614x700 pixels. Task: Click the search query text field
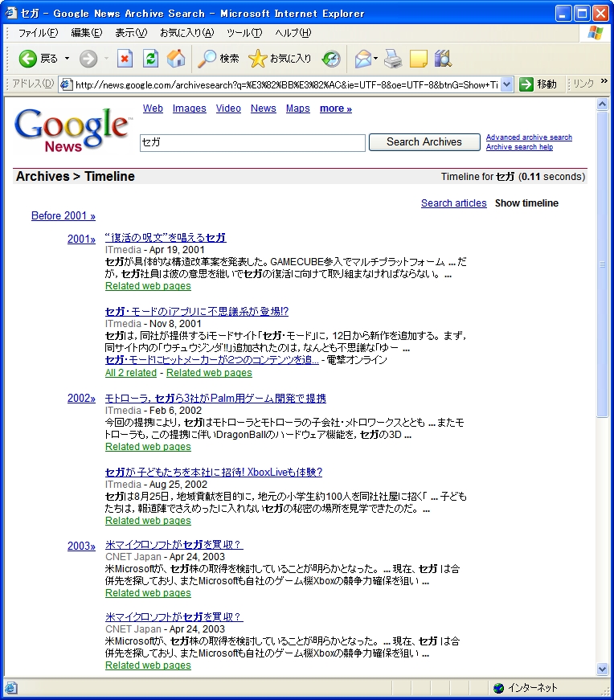252,142
